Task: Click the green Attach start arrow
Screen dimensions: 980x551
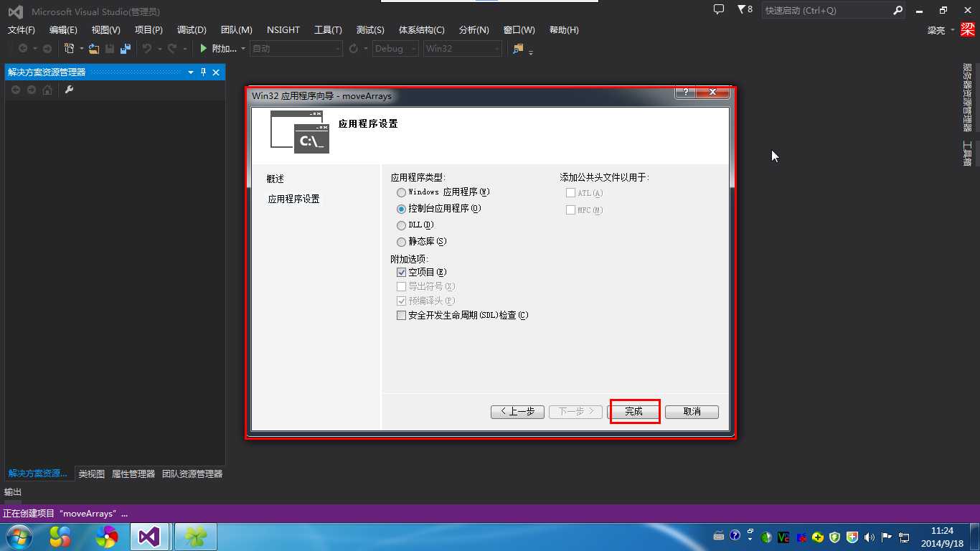Action: (x=204, y=49)
